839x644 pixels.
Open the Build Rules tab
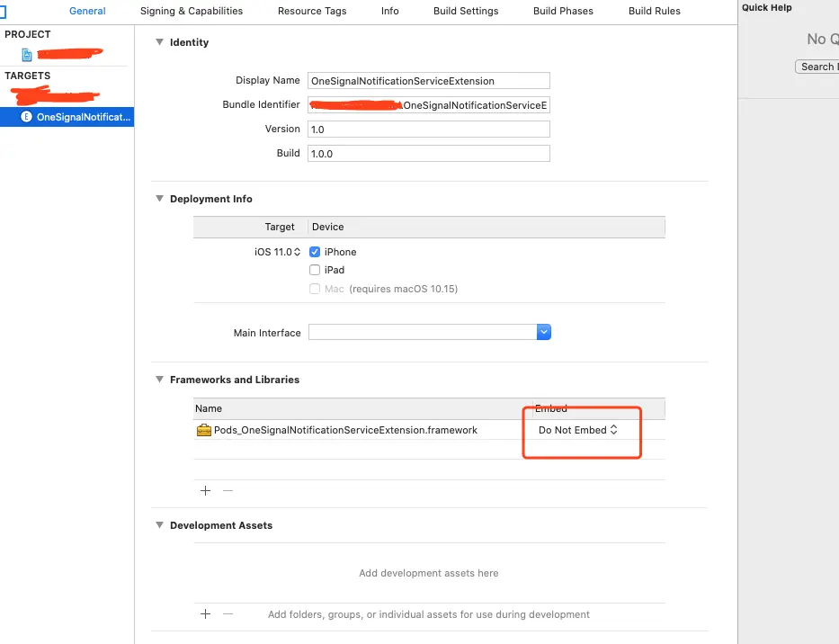point(654,11)
